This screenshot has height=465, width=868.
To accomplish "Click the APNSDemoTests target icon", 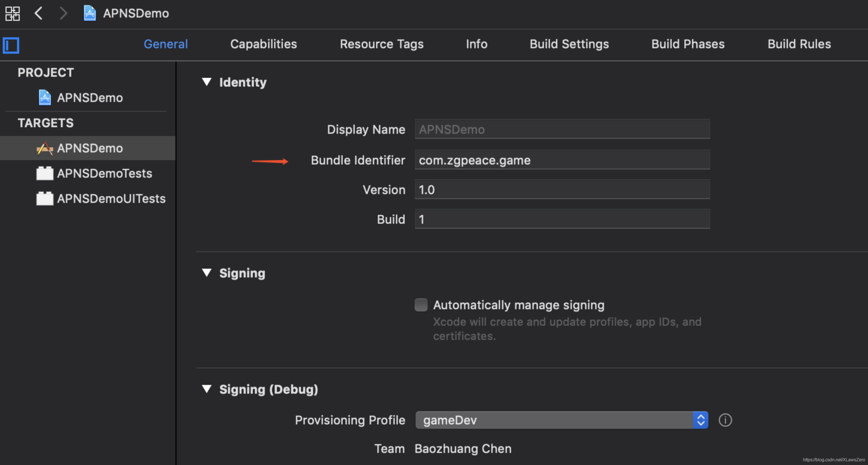I will [x=45, y=173].
